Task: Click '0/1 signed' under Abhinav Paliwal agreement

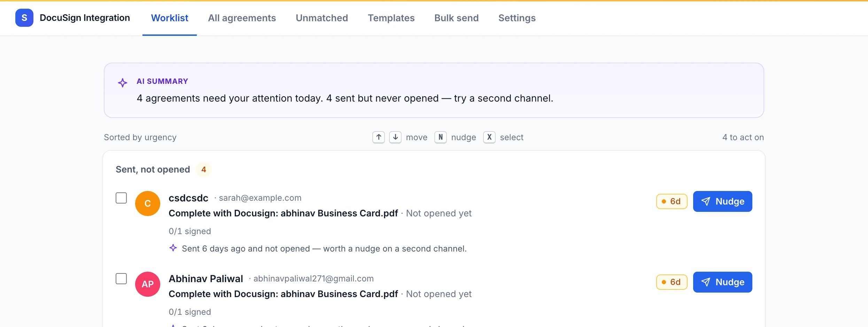Action: click(190, 312)
